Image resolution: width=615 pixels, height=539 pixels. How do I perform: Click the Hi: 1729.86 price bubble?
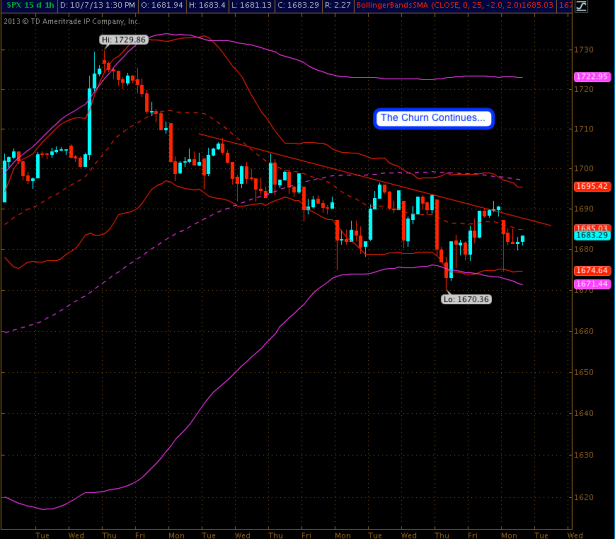tap(123, 40)
